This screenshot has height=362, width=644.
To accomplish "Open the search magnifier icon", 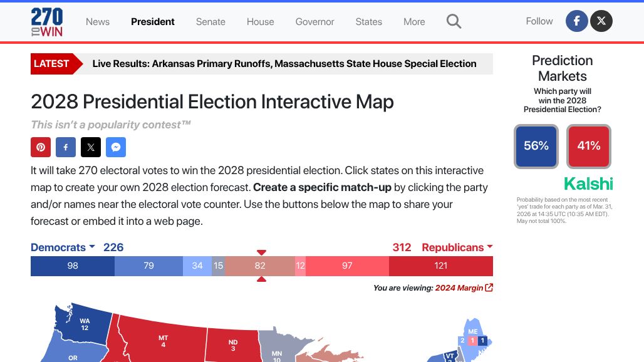I will (454, 21).
